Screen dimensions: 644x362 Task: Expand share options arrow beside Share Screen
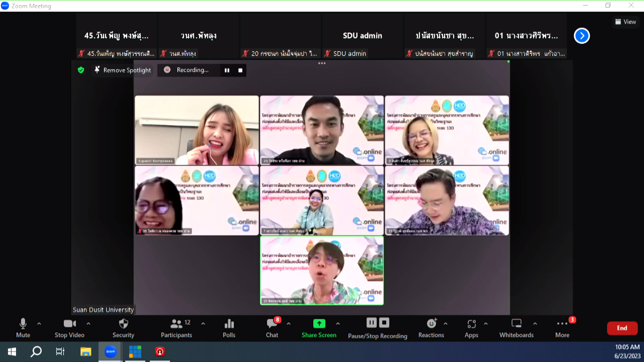(338, 324)
